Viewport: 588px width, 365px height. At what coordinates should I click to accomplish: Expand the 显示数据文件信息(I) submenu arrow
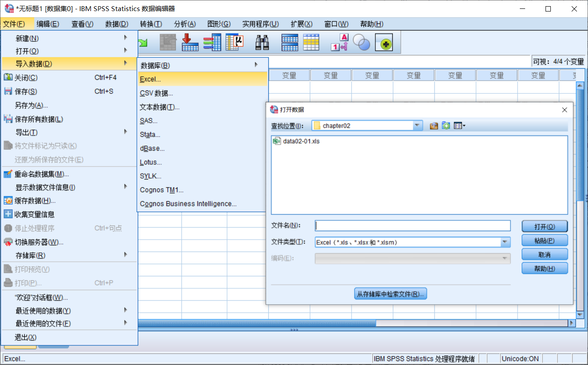click(126, 186)
